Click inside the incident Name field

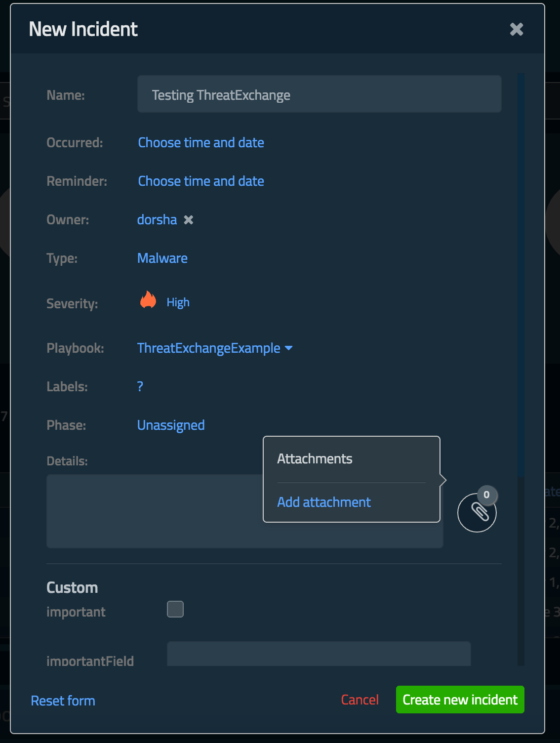pos(319,94)
